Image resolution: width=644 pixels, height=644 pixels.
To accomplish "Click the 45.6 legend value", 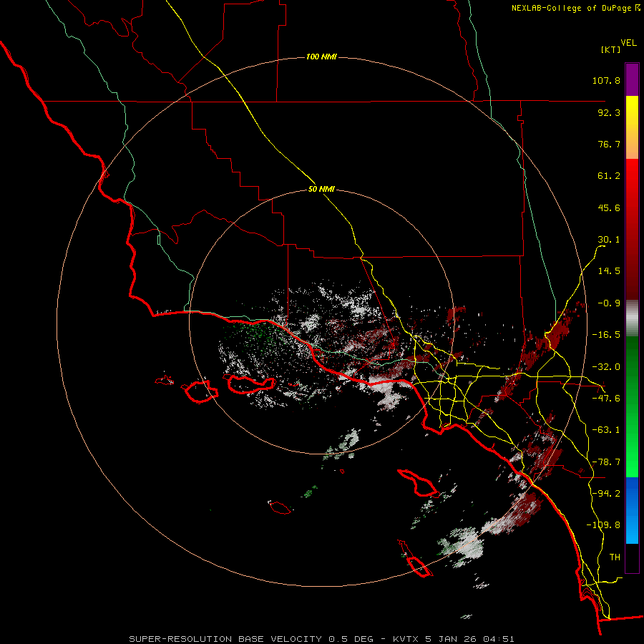I will click(x=609, y=208).
